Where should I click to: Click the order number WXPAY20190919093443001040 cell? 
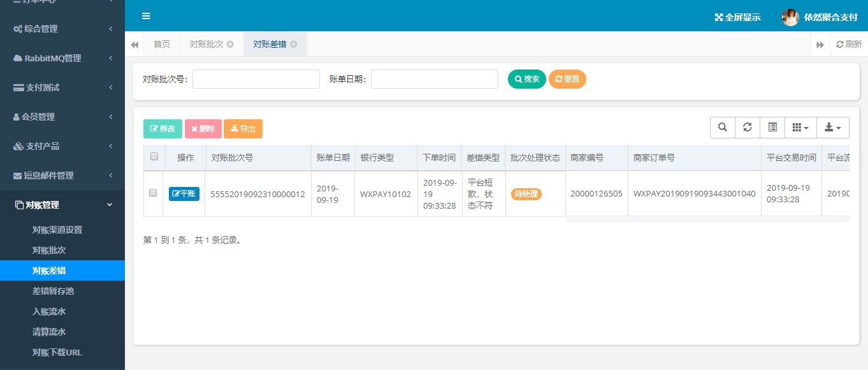click(695, 194)
